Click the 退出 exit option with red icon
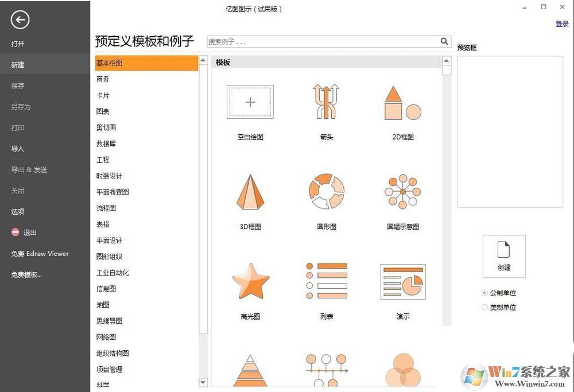Screen dimensions: 574x392 click(x=24, y=232)
